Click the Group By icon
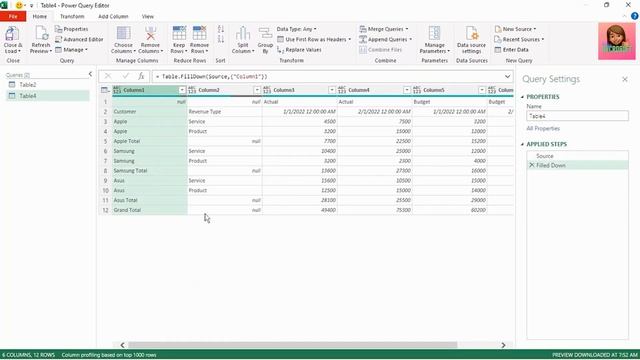 point(265,34)
